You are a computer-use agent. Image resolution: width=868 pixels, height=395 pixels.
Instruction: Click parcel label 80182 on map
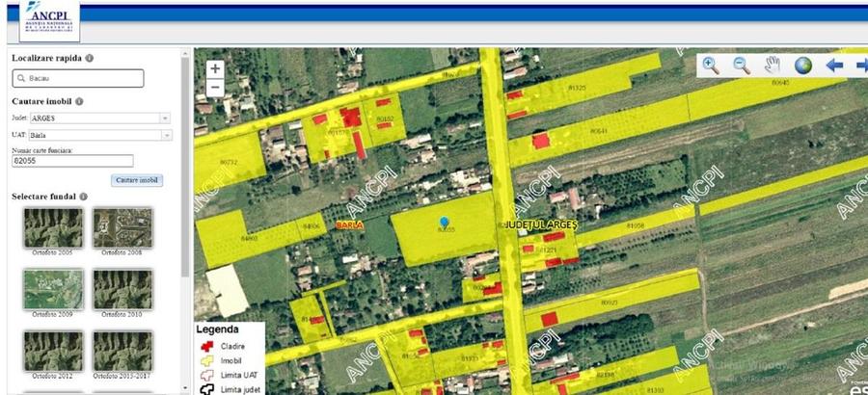pyautogui.click(x=385, y=118)
